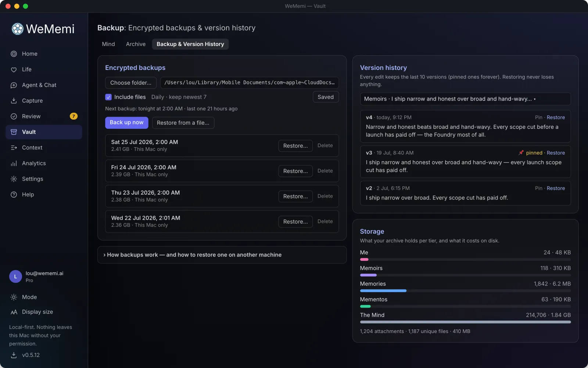The image size is (588, 368).
Task: Click the Memories storage usage bar
Action: [465, 291]
